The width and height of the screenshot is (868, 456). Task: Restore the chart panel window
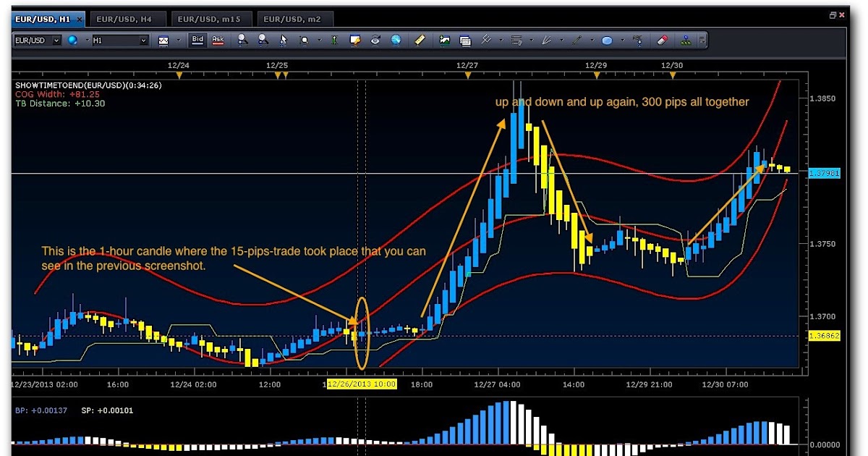(833, 15)
